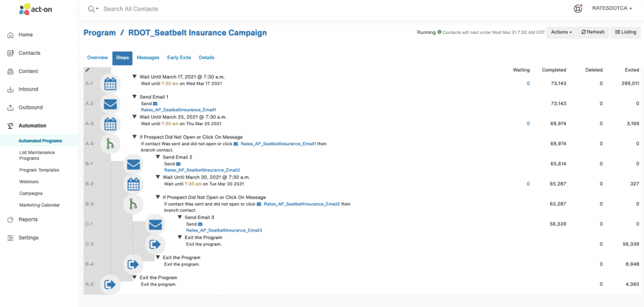644x307 pixels.
Task: Click the Automation robot-arm icon
Action: point(11,126)
